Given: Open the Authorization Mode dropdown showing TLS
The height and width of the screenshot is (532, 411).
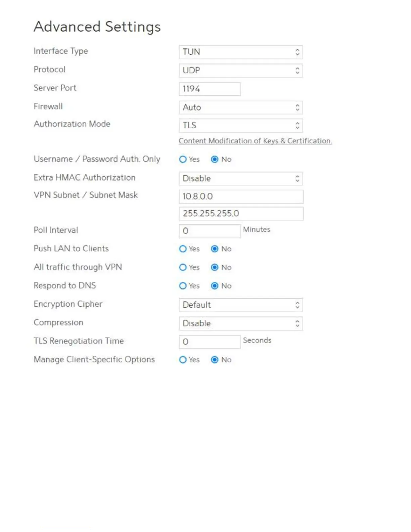Looking at the screenshot, I should point(241,126).
